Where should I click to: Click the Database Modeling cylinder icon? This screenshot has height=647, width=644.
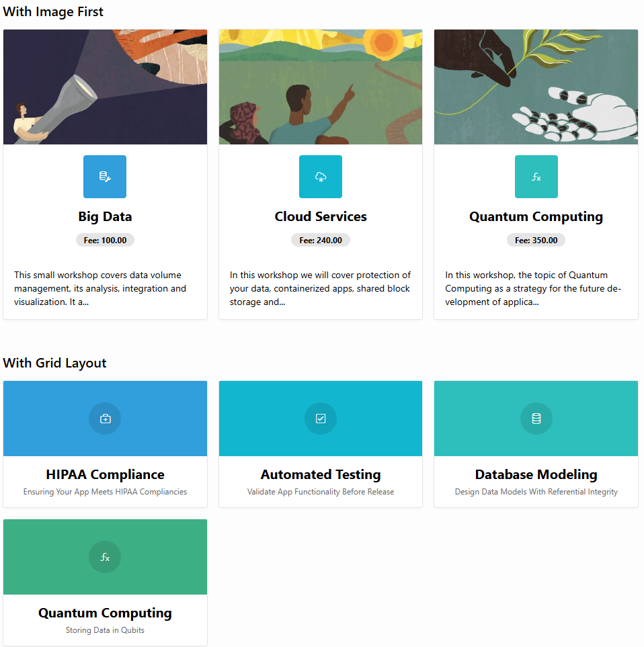536,419
